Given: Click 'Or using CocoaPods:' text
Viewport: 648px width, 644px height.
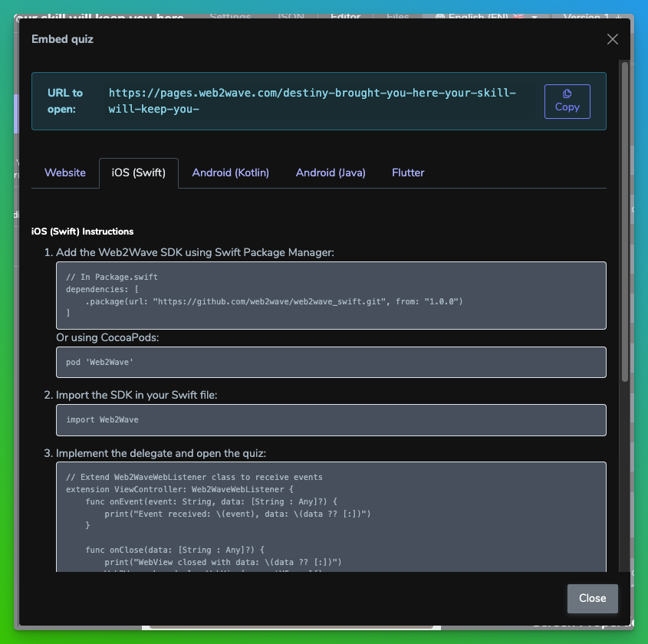Looking at the screenshot, I should click(107, 337).
